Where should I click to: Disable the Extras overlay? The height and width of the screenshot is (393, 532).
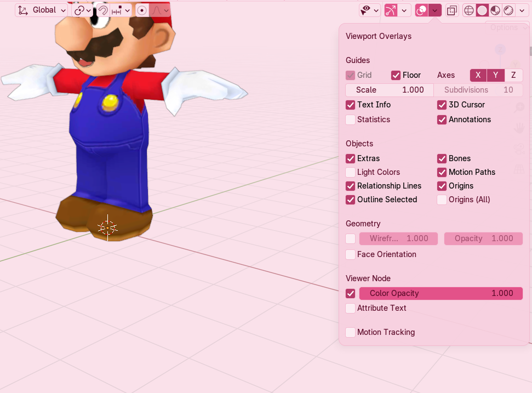click(x=351, y=158)
